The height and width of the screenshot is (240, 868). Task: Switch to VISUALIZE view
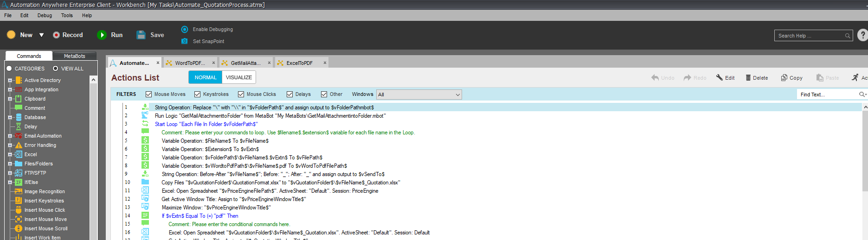239,77
